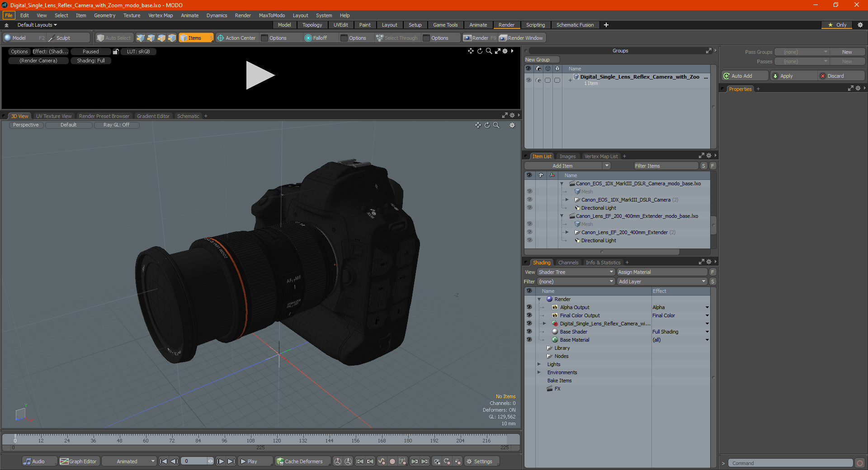
Task: Click Perspective view button
Action: tap(26, 125)
